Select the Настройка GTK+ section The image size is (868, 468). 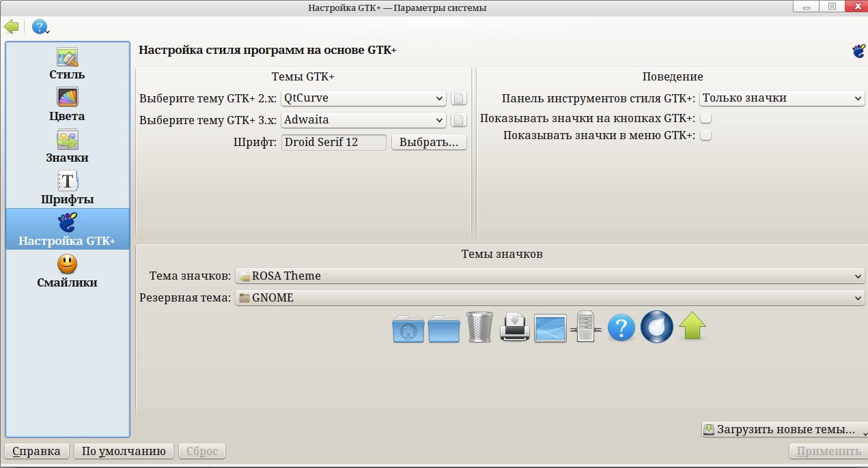(x=68, y=229)
